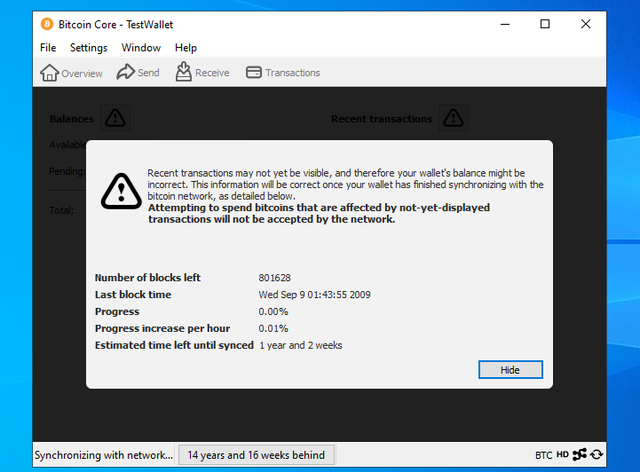Click the 'Synchronizing with network...' status text
640x472 pixels.
(104, 455)
